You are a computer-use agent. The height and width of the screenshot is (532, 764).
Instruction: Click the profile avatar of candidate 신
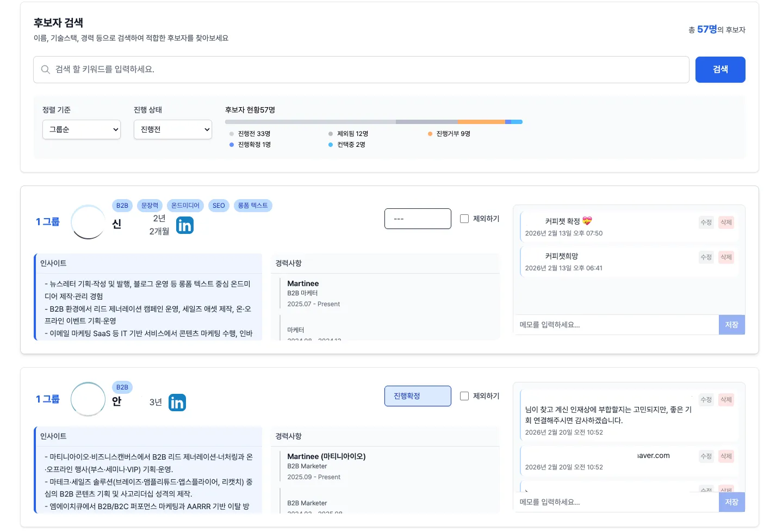[x=88, y=222]
